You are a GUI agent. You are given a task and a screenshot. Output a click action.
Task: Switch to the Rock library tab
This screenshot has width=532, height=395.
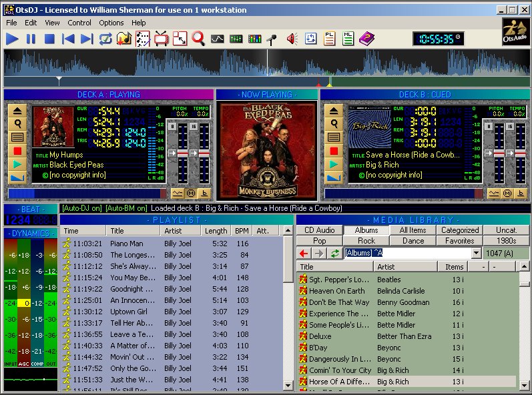coord(366,241)
